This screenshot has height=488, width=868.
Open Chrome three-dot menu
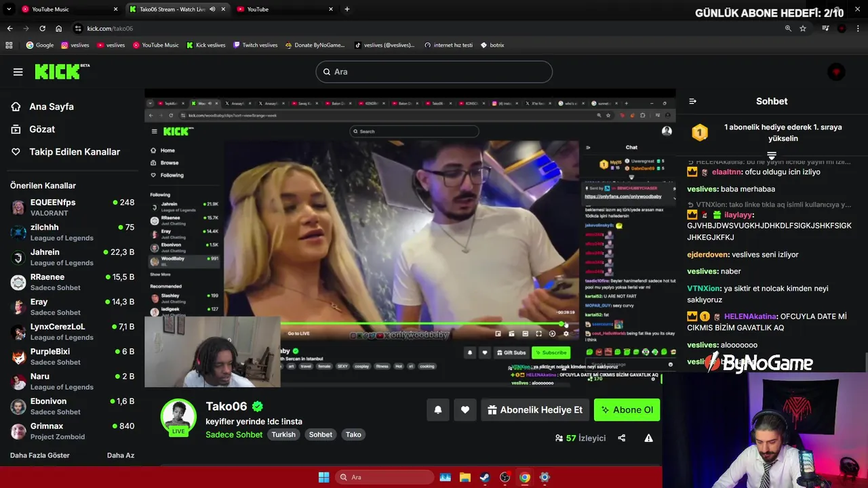858,28
